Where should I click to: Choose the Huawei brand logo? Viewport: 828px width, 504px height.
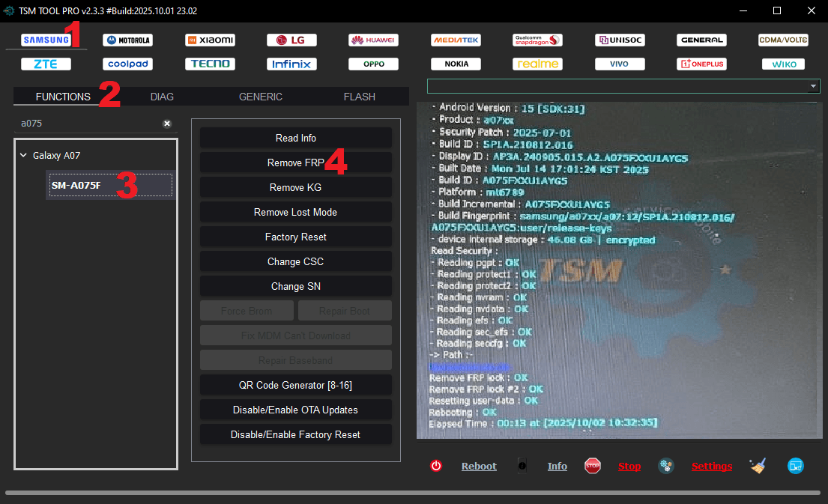(373, 40)
